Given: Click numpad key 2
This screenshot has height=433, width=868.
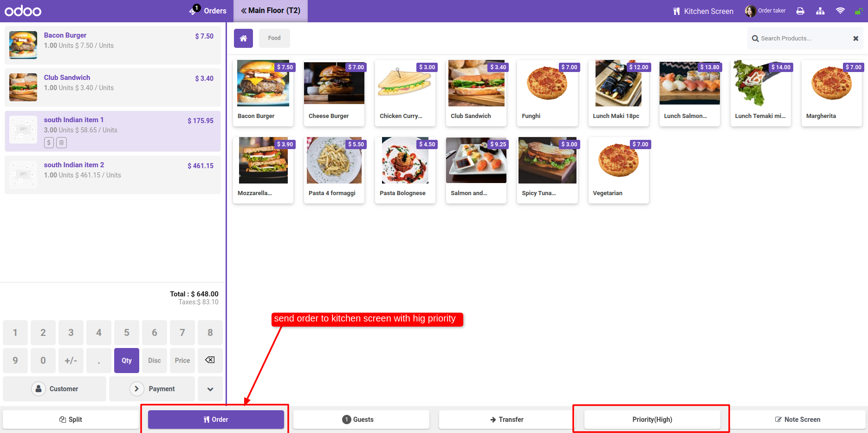Looking at the screenshot, I should 43,333.
